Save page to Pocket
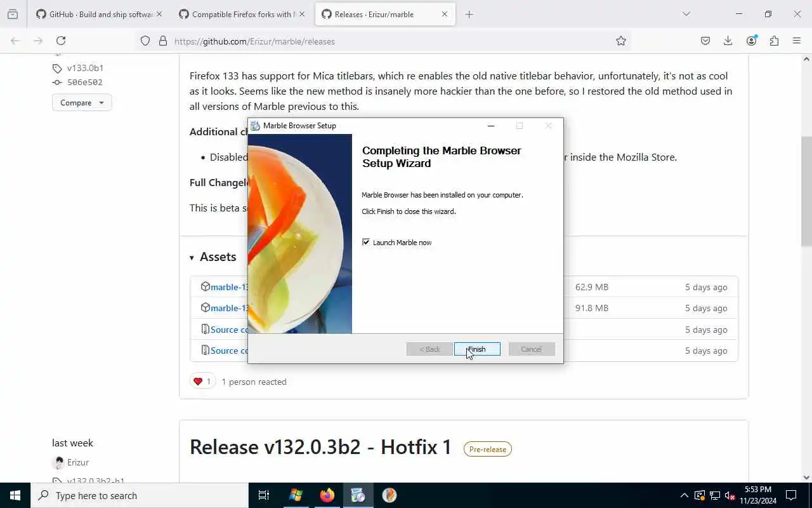 tap(705, 41)
